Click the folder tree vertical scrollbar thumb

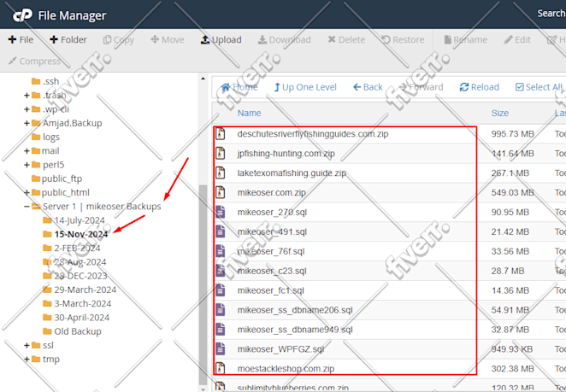tap(203, 285)
